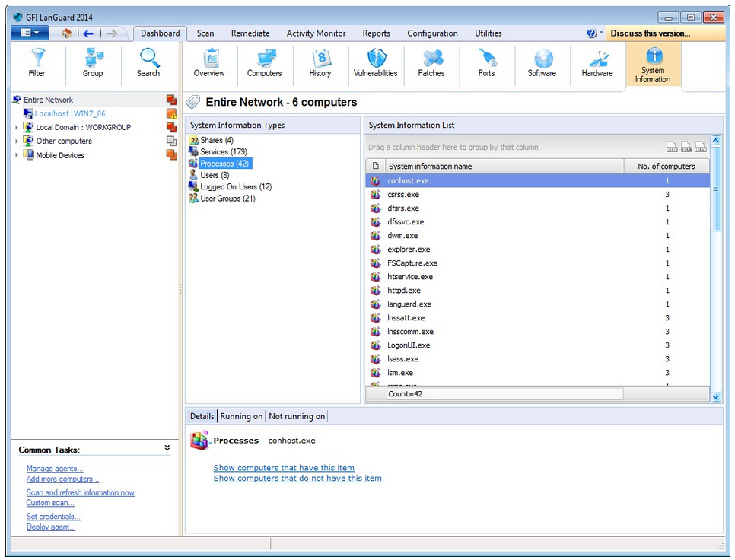Open the Filter tool
This screenshot has width=735, height=560.
tap(37, 63)
